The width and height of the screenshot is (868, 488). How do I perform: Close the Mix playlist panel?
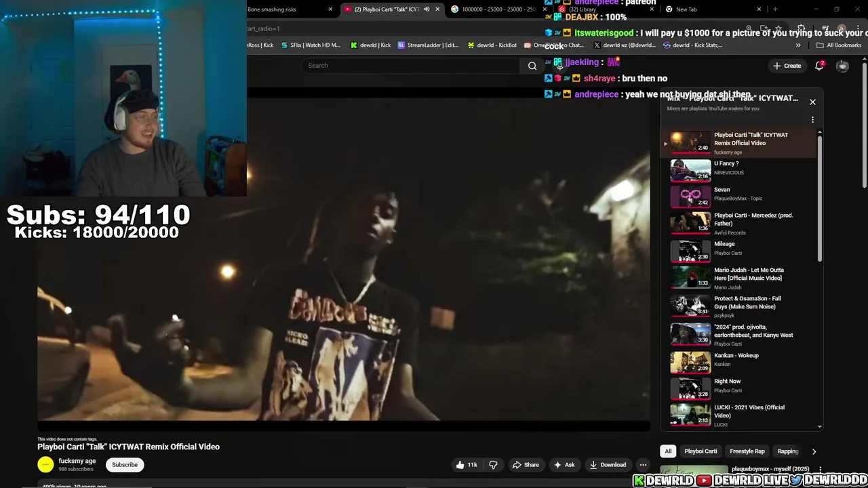pyautogui.click(x=812, y=102)
